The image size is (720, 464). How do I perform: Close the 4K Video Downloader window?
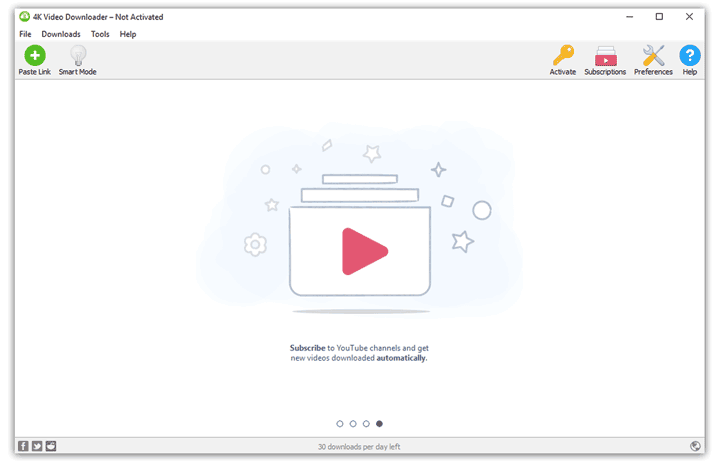point(689,17)
